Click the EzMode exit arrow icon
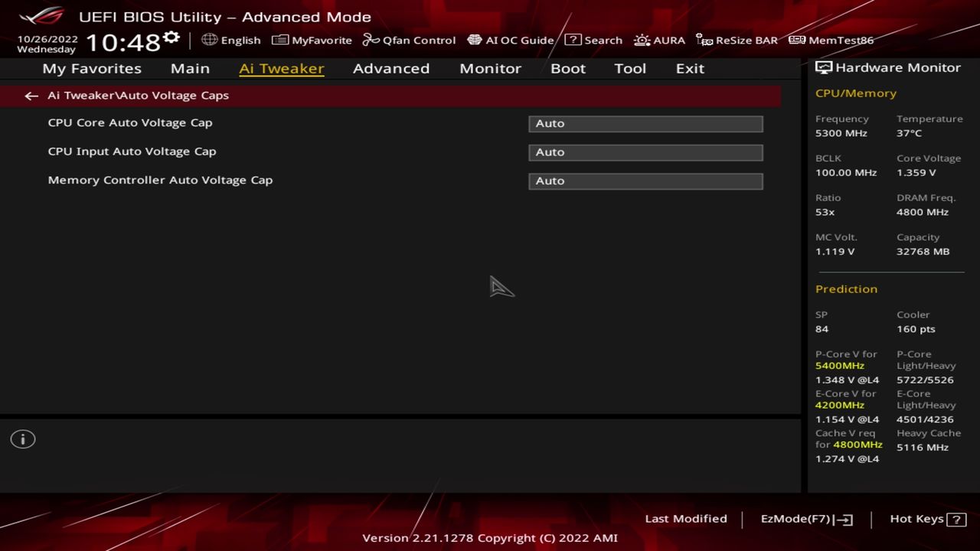 [x=844, y=520]
